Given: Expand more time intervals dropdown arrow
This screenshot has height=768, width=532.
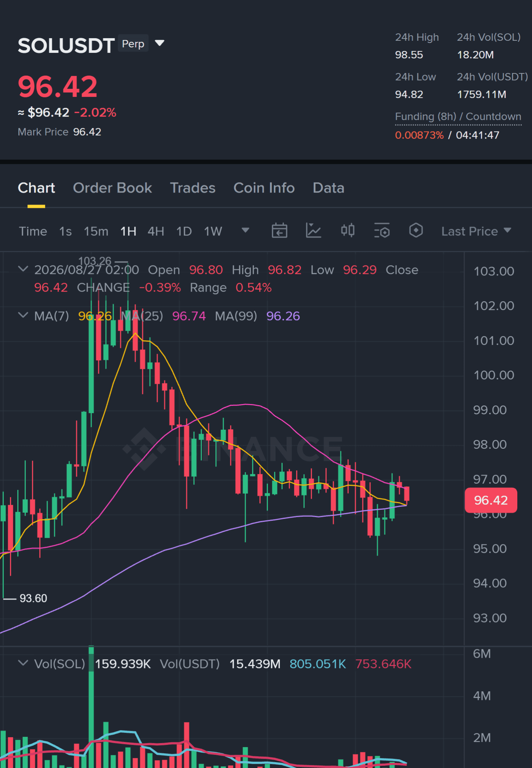Looking at the screenshot, I should pos(245,230).
